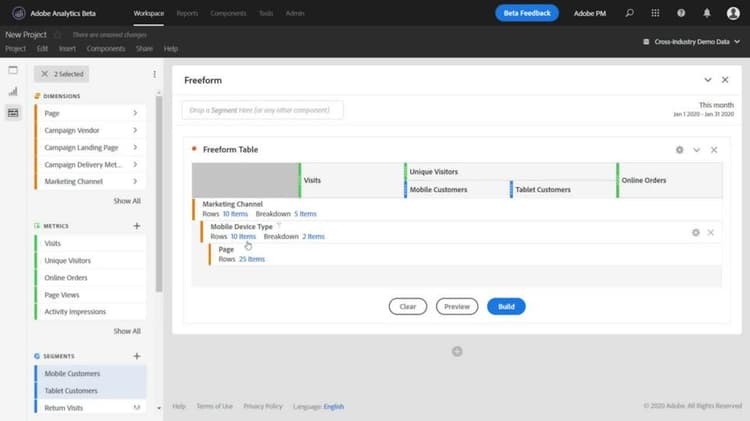Add a new segment with plus icon

tap(137, 356)
